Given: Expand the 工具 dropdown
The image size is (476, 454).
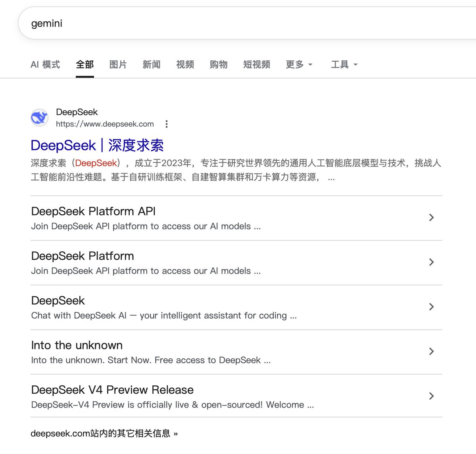Looking at the screenshot, I should click(344, 64).
